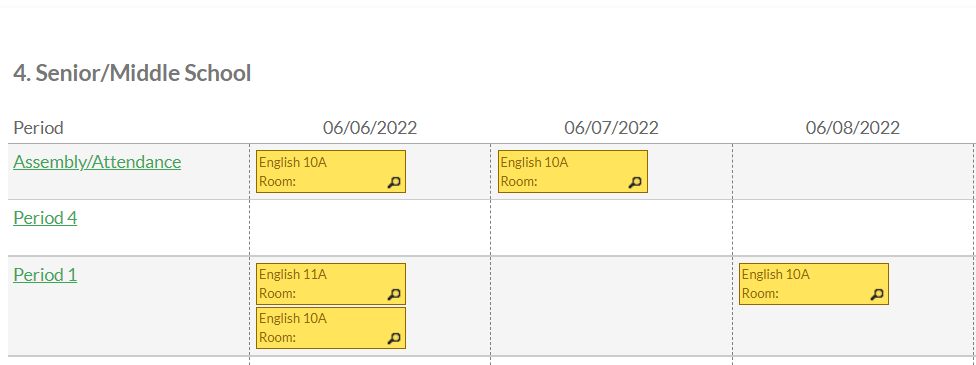
Task: Click magnifier icon in Assembly English 10A on 06/07/2022
Action: pos(635,182)
